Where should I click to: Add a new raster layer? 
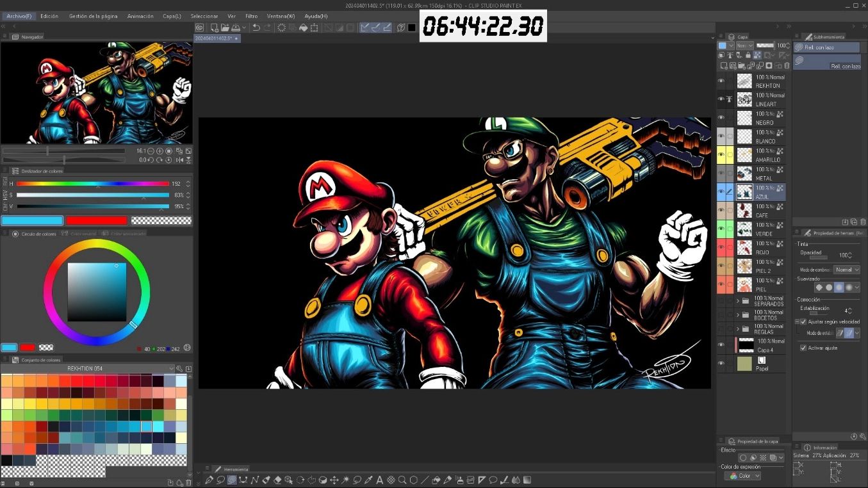(724, 65)
